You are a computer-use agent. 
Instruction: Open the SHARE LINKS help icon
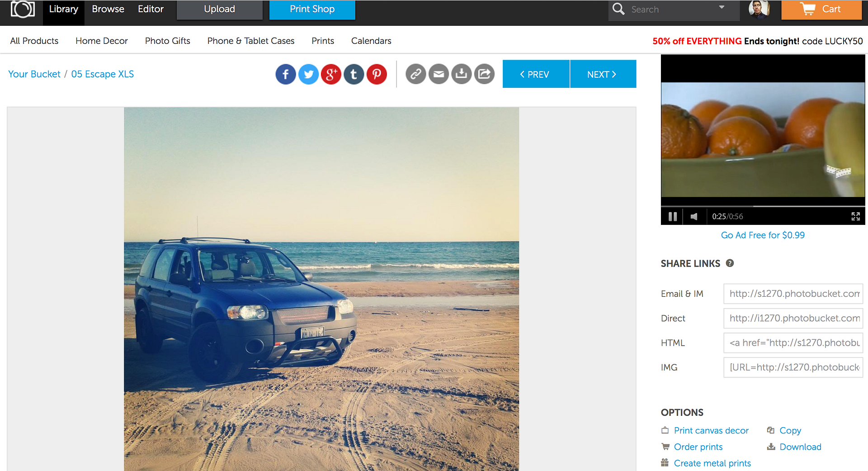tap(730, 263)
